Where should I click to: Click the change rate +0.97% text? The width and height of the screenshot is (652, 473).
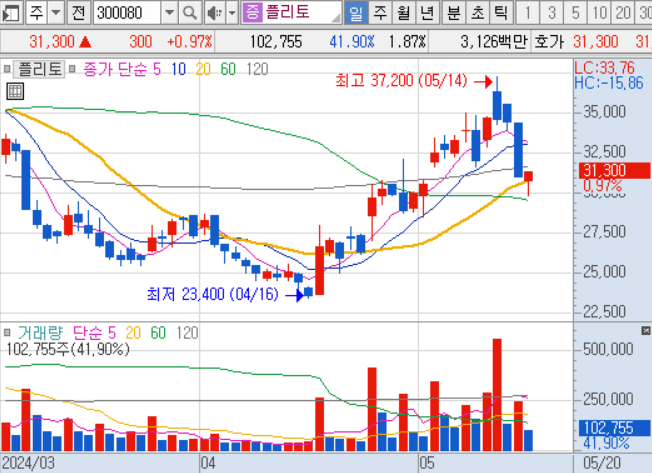[x=190, y=42]
